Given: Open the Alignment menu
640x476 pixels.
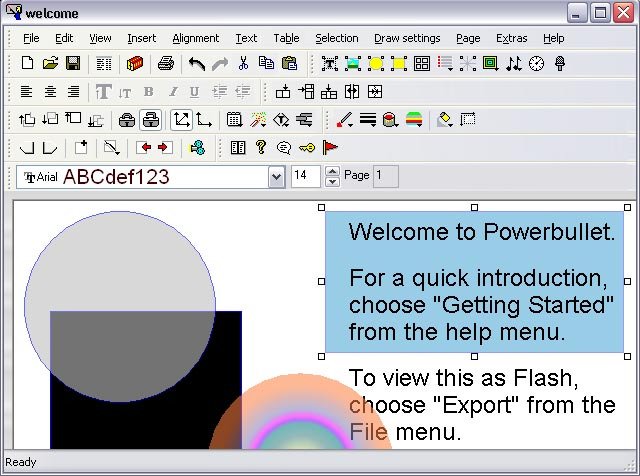Looking at the screenshot, I should pos(196,38).
